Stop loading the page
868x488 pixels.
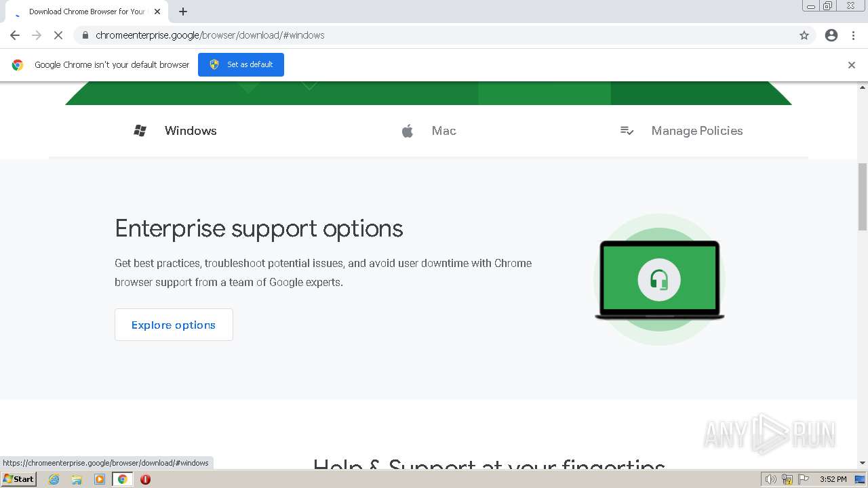coord(58,35)
